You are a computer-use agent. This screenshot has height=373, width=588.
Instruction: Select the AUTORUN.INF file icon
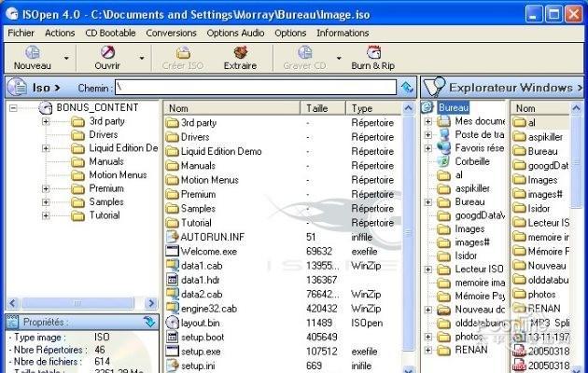(172, 237)
